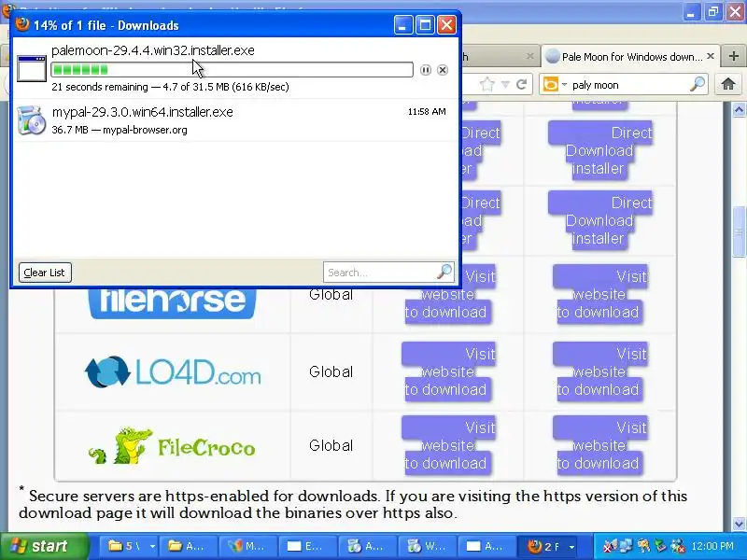Click the 11:58 AM download timestamp
747x560 pixels.
click(427, 111)
